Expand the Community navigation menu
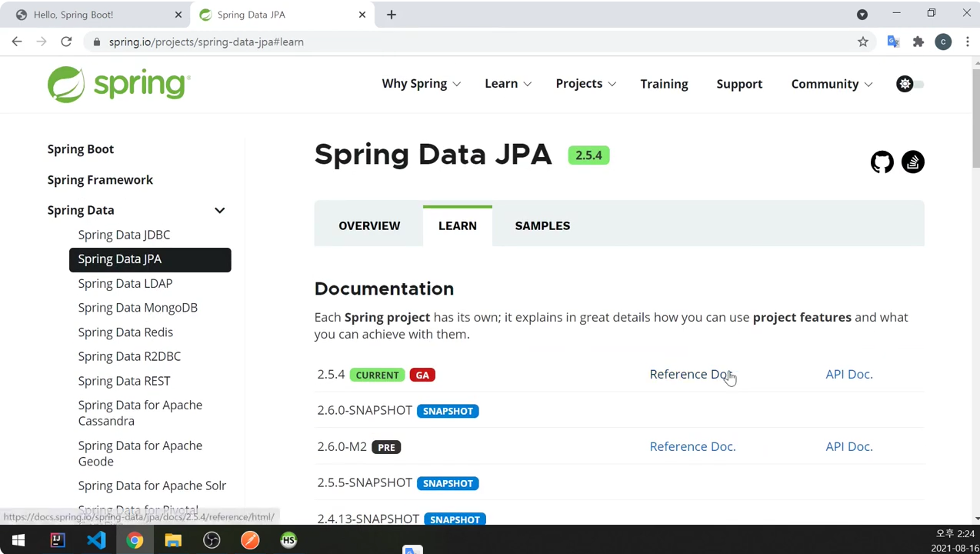 [x=832, y=84]
